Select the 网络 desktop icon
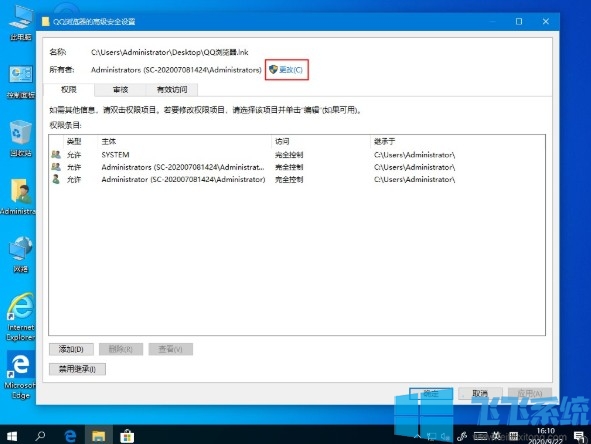The image size is (591, 444). tap(20, 254)
